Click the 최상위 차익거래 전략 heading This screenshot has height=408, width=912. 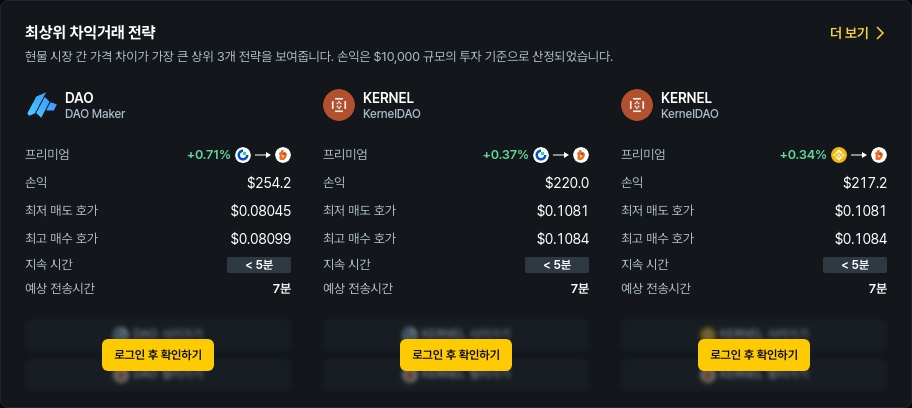(x=90, y=33)
